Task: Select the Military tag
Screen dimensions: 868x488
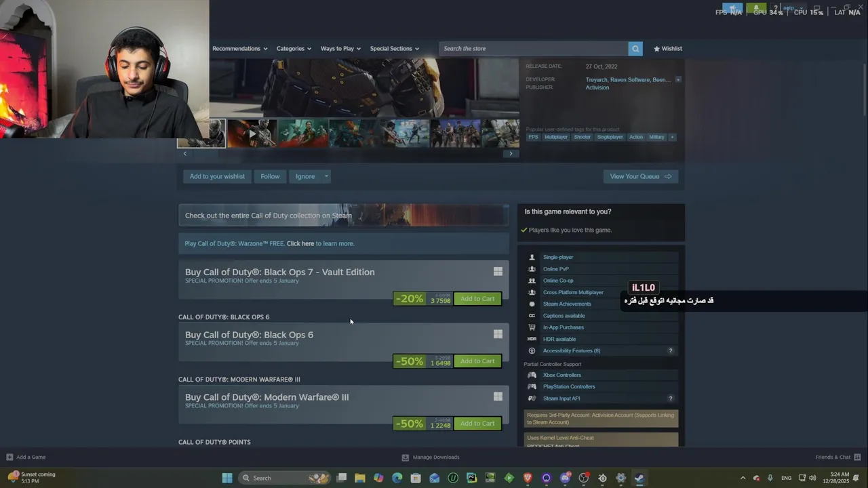Action: [x=656, y=137]
